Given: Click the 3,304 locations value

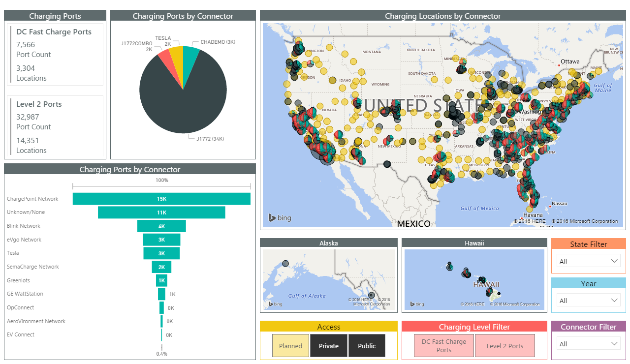Looking at the screenshot, I should point(26,68).
